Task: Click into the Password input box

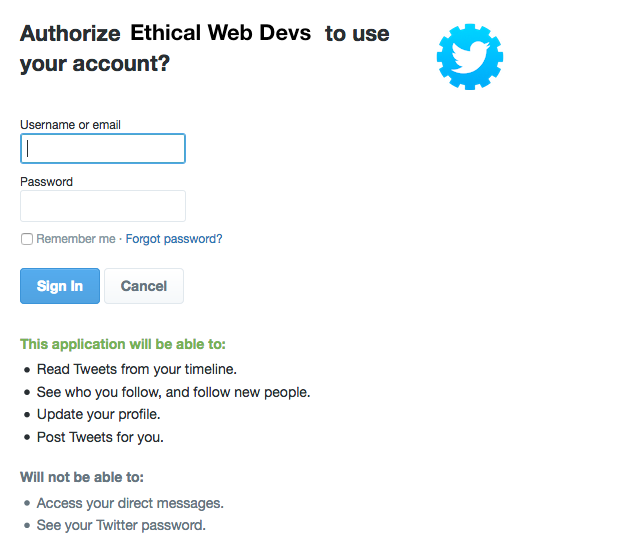Action: (x=103, y=206)
